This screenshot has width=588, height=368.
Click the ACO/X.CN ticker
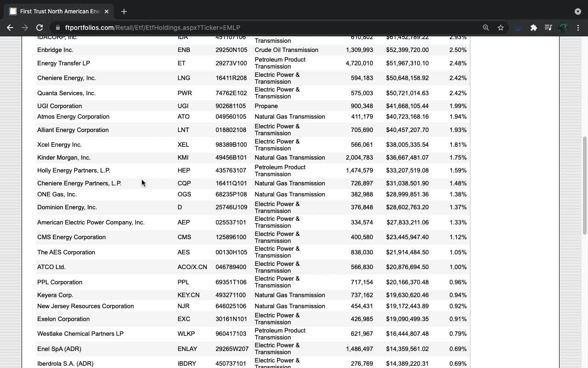coord(192,267)
